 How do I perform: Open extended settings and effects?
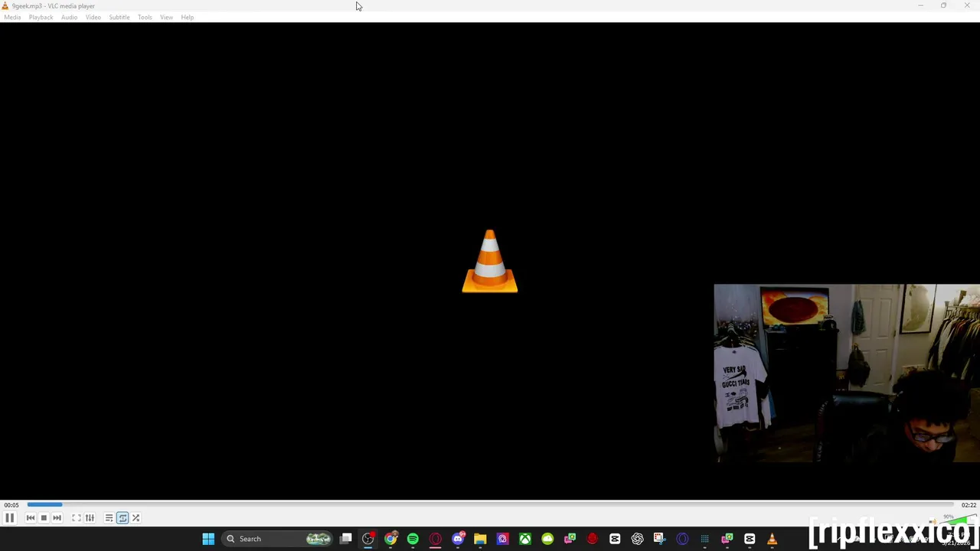pos(90,518)
